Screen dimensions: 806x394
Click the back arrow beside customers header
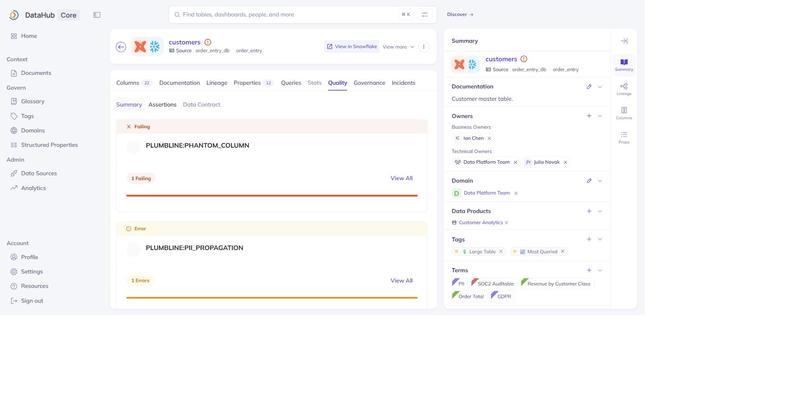tap(121, 47)
